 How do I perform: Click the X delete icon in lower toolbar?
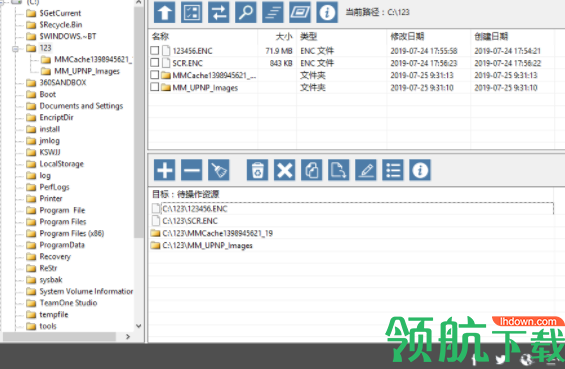tap(285, 170)
